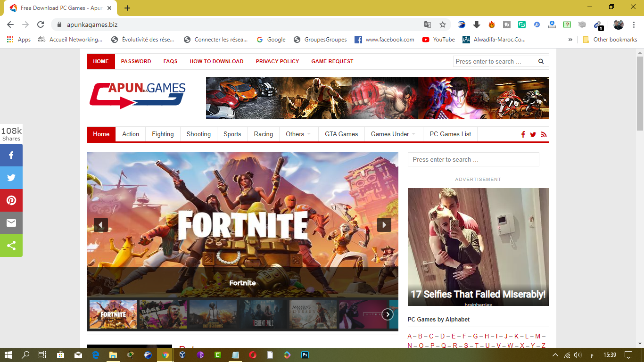Open the Google bookmark
Viewport: 644px width, 362px height.
point(271,40)
